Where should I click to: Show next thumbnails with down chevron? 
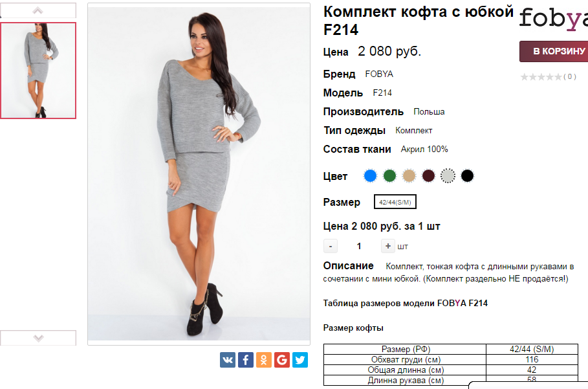pyautogui.click(x=38, y=338)
